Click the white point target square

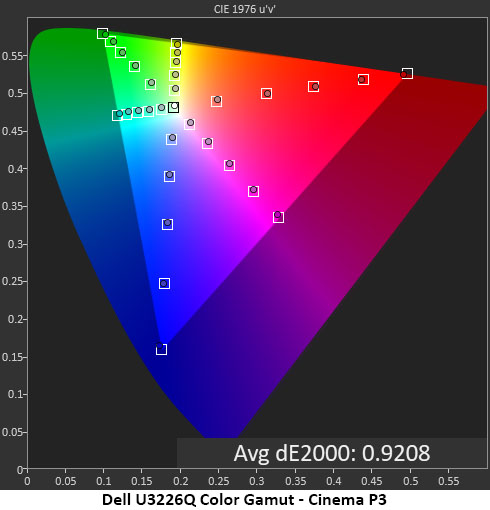tap(173, 107)
